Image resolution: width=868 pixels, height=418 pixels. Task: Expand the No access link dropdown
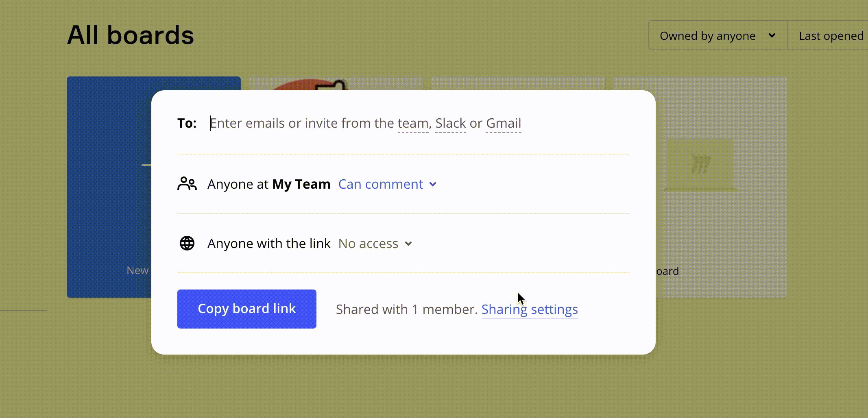(x=375, y=244)
